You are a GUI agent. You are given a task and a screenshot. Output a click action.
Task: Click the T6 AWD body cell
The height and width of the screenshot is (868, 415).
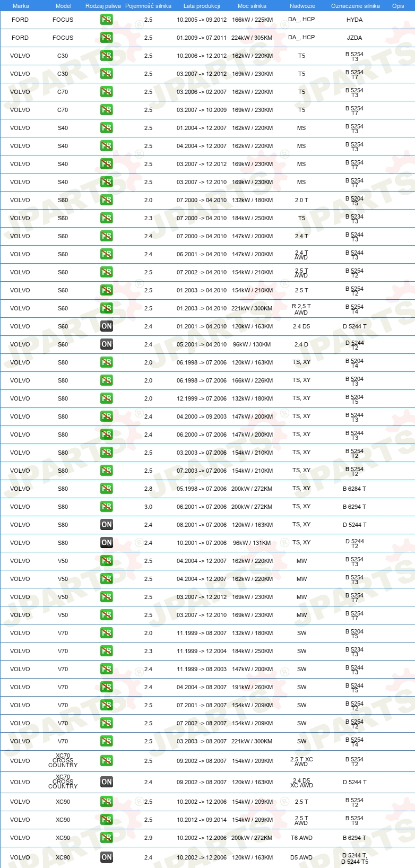(x=301, y=838)
